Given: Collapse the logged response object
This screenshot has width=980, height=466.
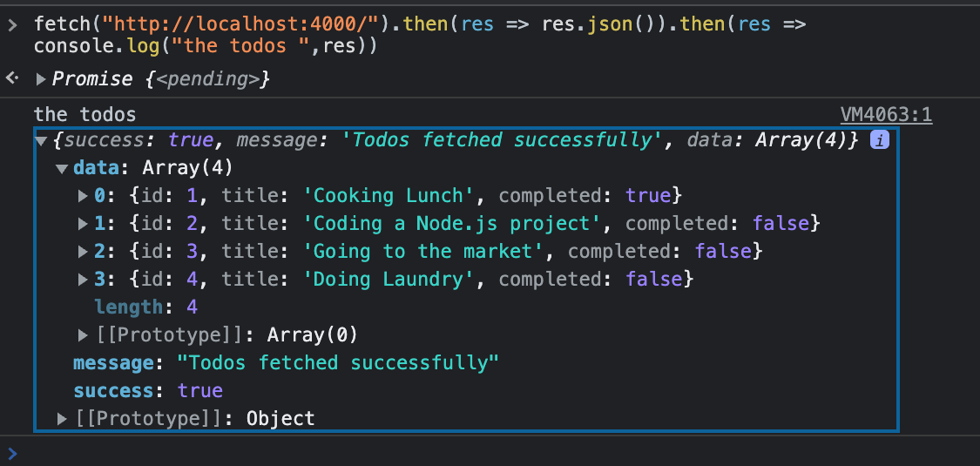Looking at the screenshot, I should pos(41,140).
